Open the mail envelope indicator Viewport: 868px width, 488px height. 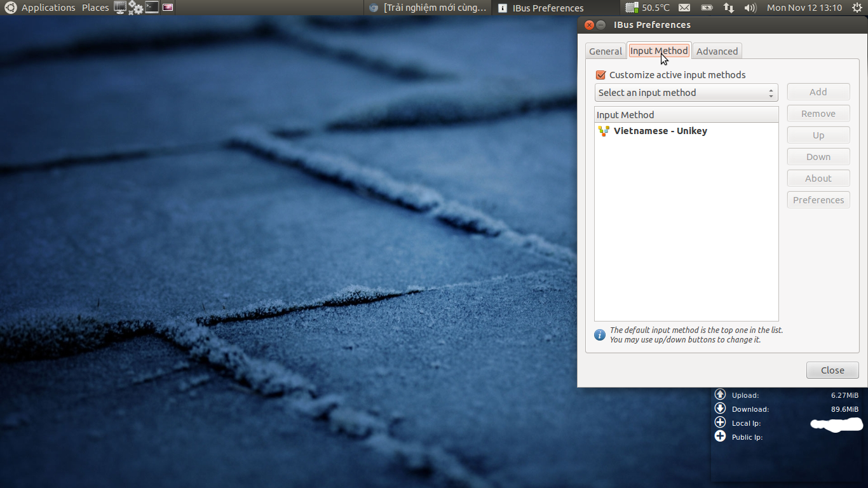(684, 8)
